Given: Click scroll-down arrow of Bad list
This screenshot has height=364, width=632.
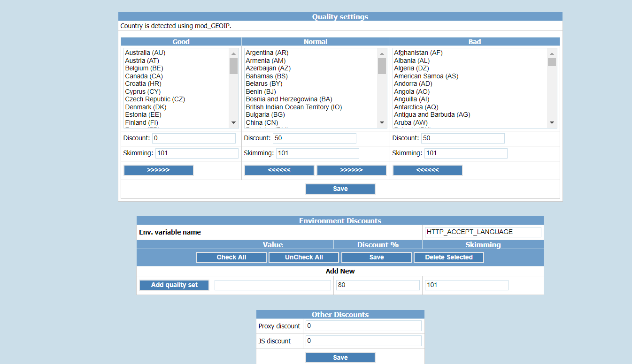Looking at the screenshot, I should (x=552, y=123).
